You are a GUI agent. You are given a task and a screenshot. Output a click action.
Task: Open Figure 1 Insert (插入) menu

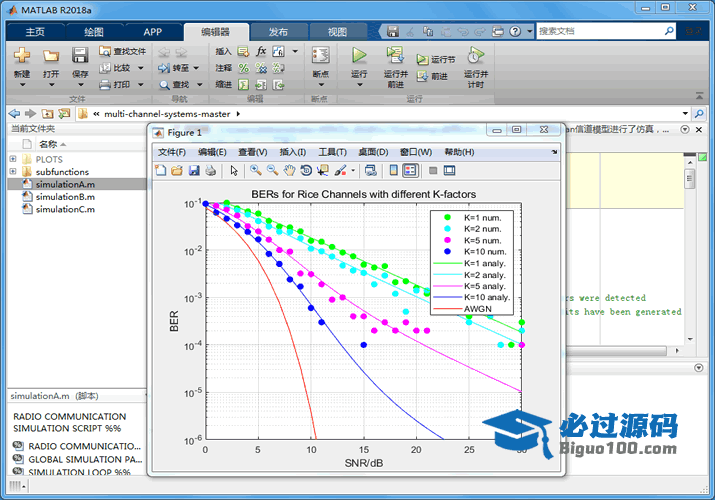292,152
